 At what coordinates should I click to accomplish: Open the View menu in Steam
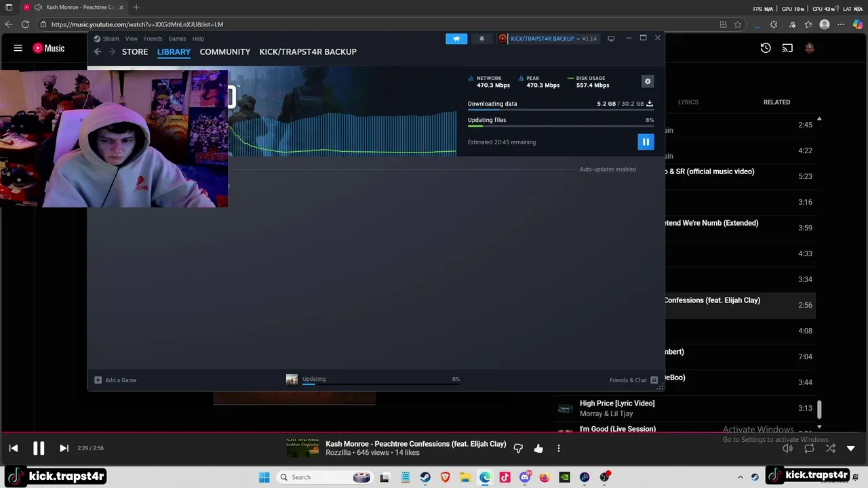(132, 39)
